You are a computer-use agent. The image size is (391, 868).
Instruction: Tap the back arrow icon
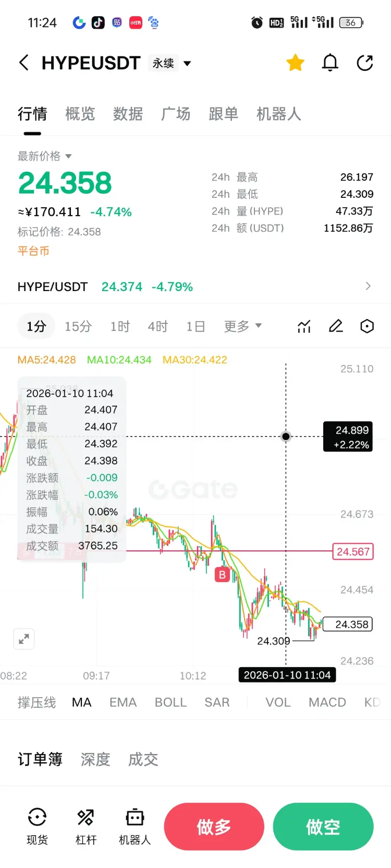click(23, 63)
